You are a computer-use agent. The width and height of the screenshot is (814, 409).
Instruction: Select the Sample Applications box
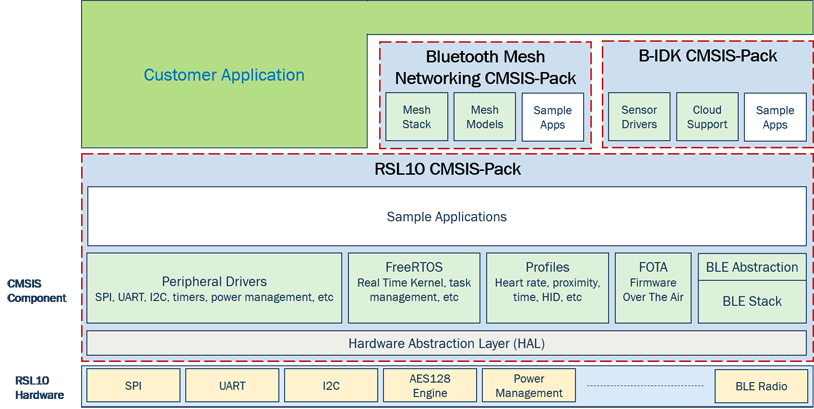447,216
